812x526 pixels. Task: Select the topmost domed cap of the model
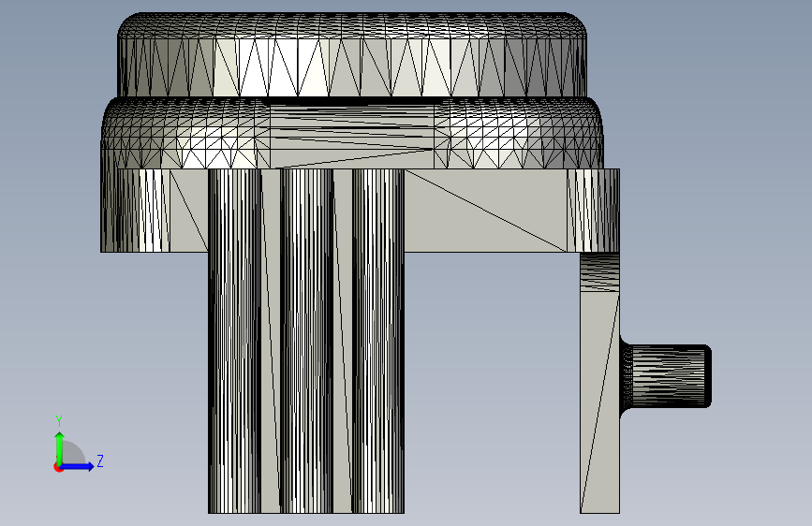[x=352, y=54]
